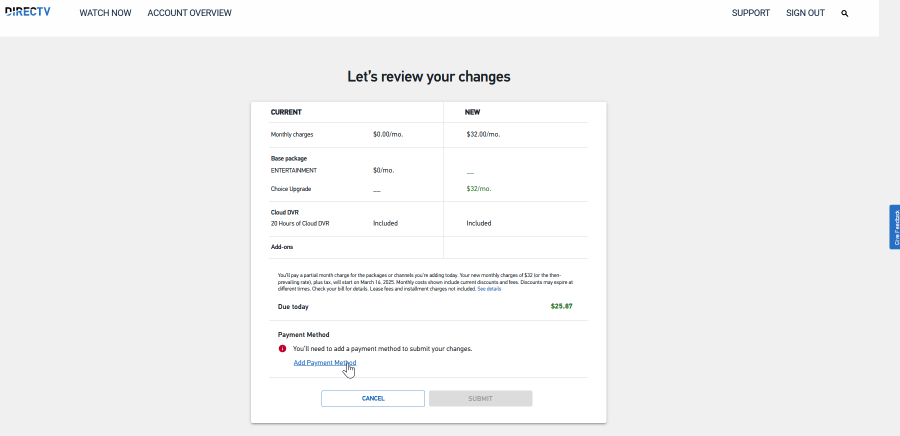Click the DIRECTV logo
The image size is (900, 436).
click(28, 11)
